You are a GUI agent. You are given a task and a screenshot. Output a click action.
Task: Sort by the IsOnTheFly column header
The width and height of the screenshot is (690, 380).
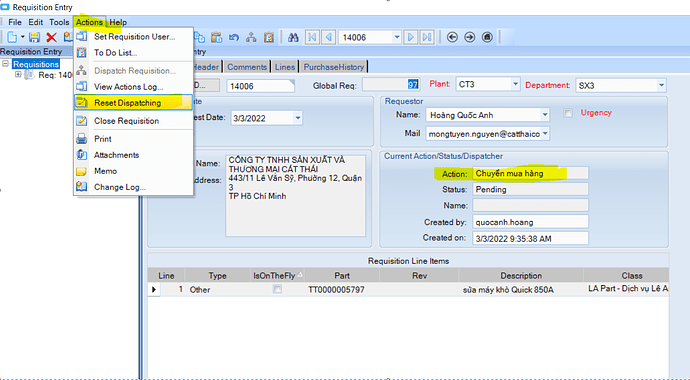(277, 276)
